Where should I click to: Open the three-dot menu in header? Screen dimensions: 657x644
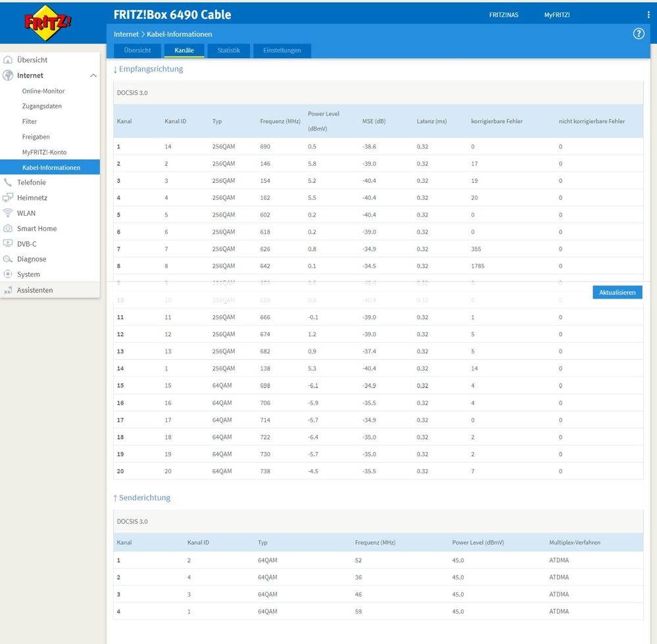coord(648,14)
